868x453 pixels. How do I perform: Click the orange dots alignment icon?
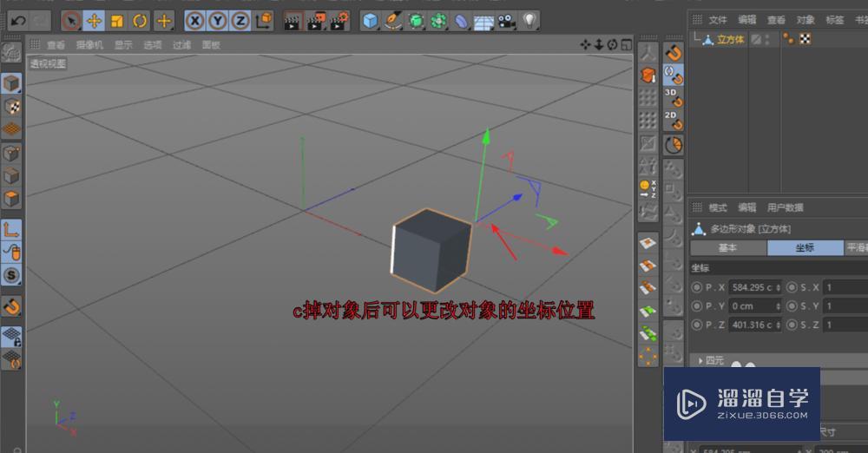[x=648, y=356]
